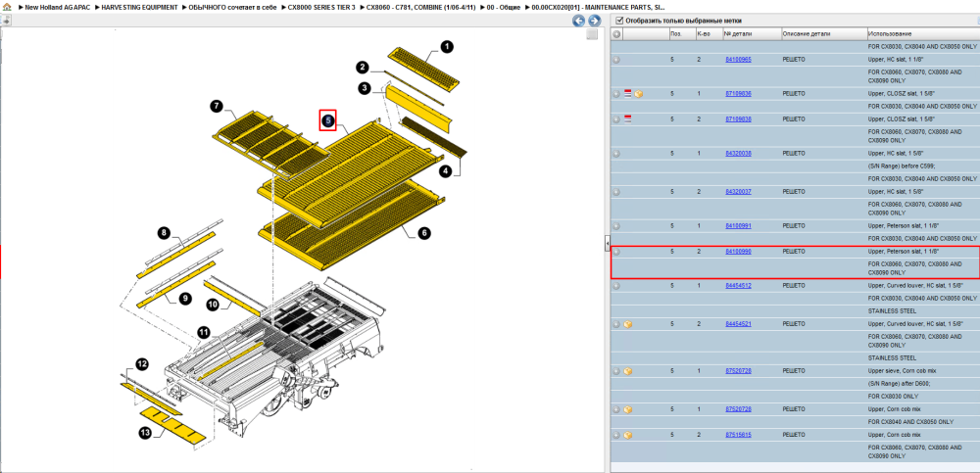Viewport: 980px width, 473px height.
Task: Expand the row for part 84100991
Action: tap(616, 225)
